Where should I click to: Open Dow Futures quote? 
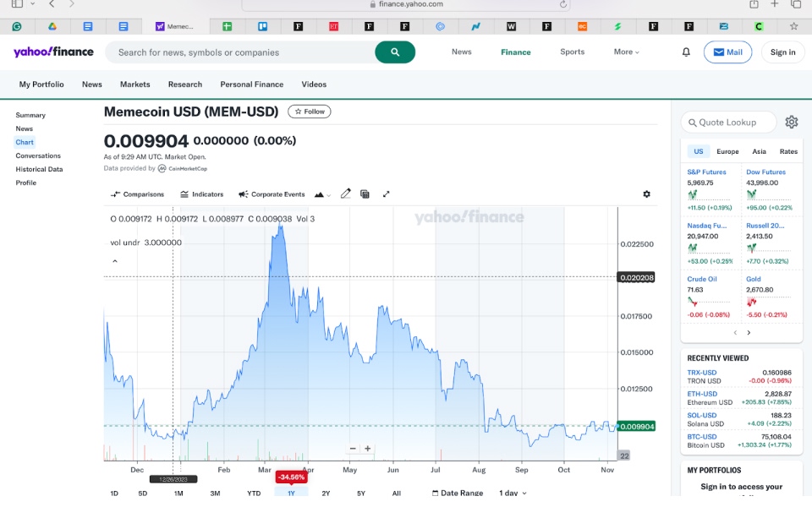tap(766, 172)
